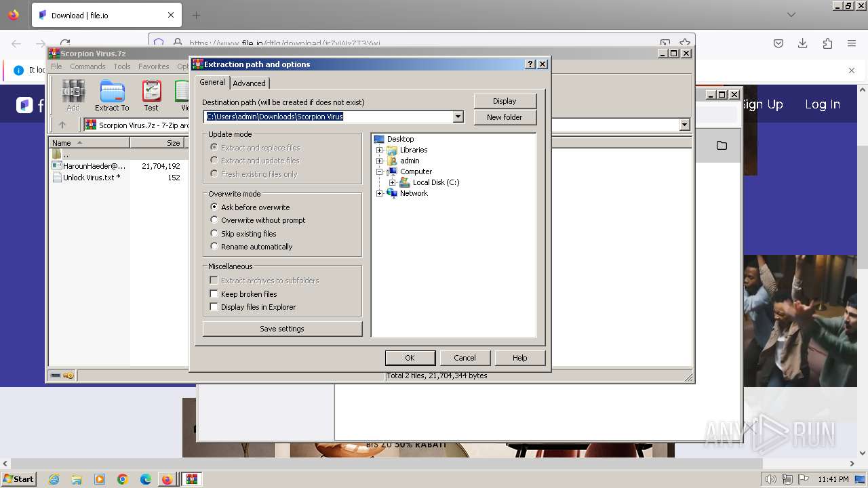Open the destination path dropdown

(x=458, y=117)
